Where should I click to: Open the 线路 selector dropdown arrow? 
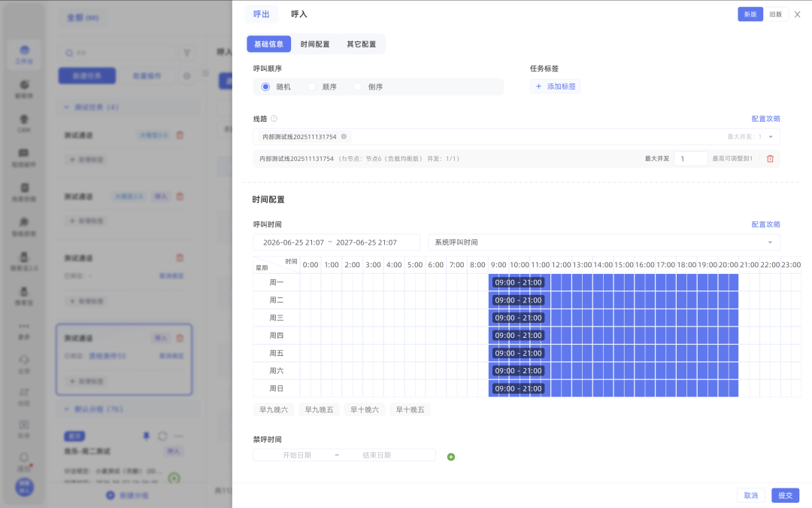point(771,137)
